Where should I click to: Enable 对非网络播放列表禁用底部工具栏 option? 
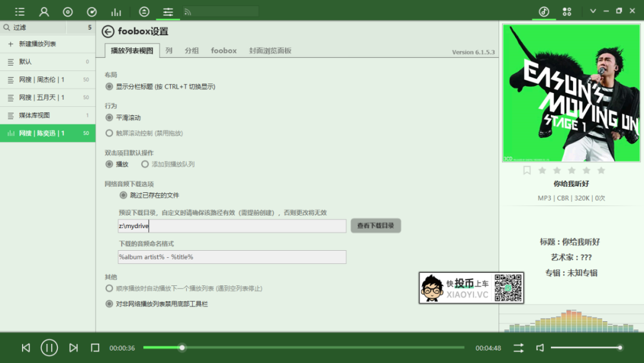point(109,303)
